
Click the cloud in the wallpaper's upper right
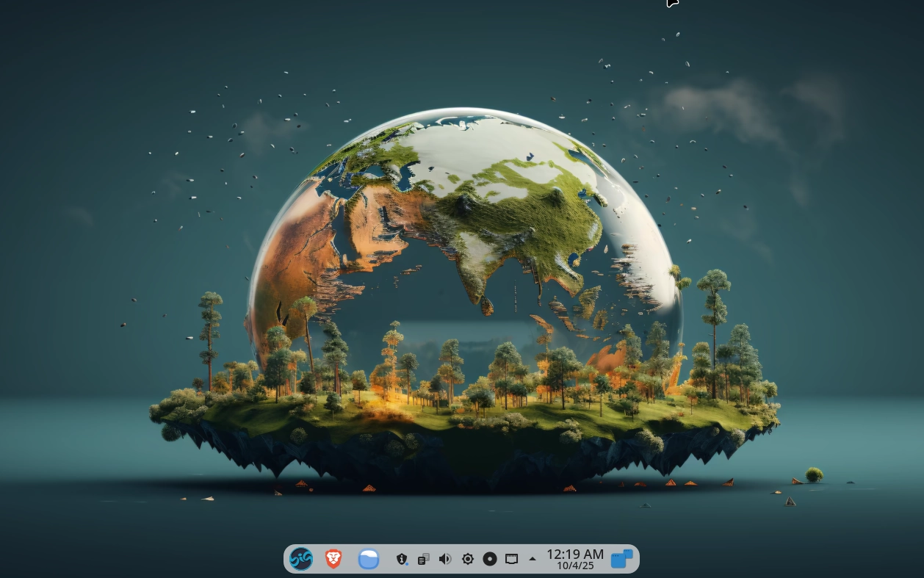(x=720, y=110)
